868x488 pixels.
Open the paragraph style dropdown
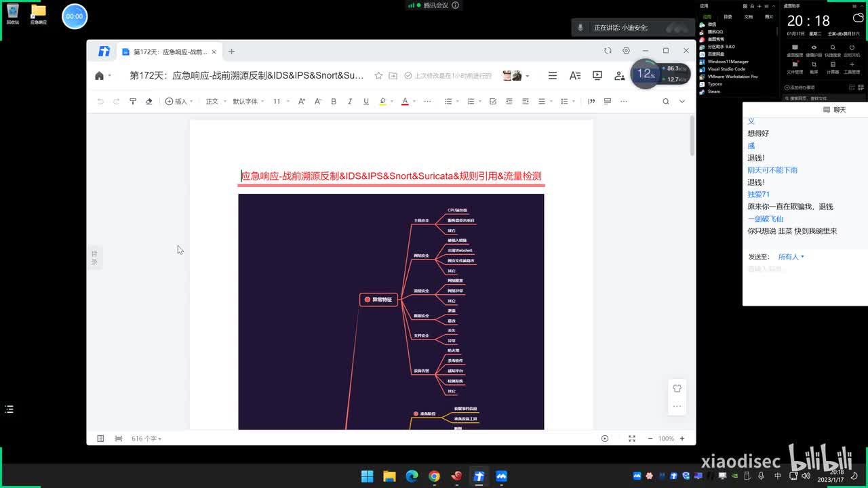216,102
